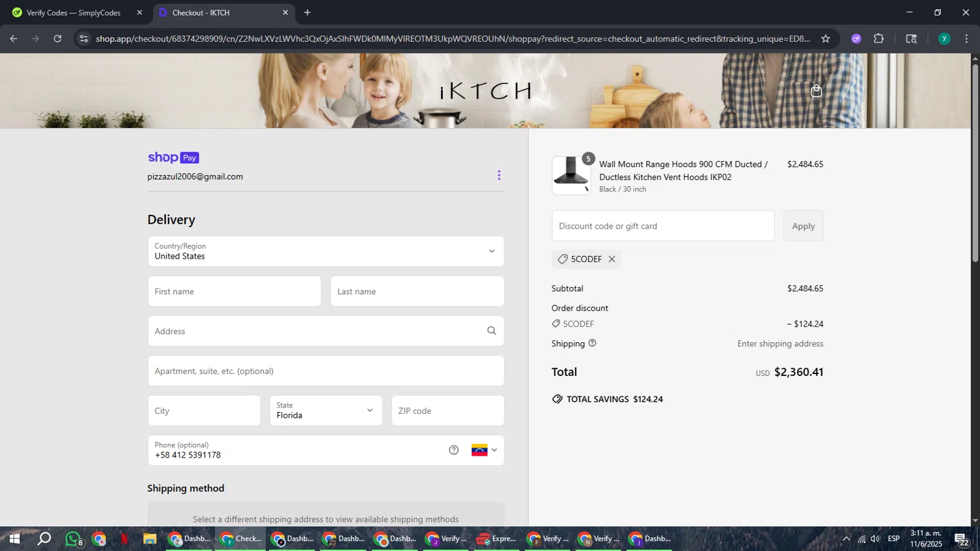Reload the checkout page
Image resolution: width=980 pixels, height=551 pixels.
57,39
